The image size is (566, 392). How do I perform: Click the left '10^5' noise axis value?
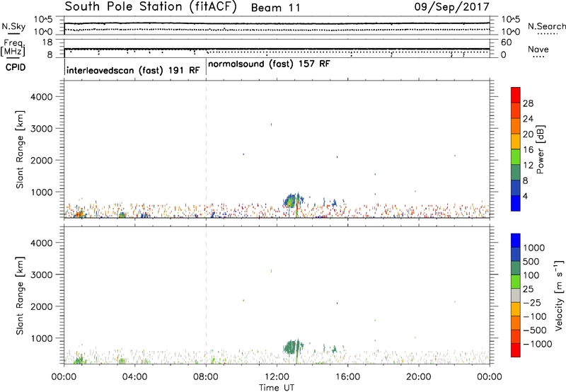point(43,20)
